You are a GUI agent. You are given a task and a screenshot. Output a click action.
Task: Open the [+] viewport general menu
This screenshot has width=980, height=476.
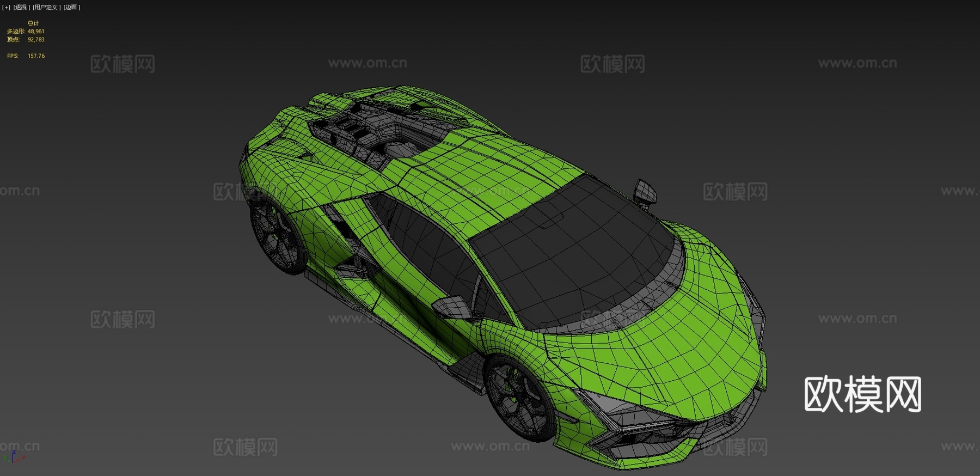coord(6,7)
